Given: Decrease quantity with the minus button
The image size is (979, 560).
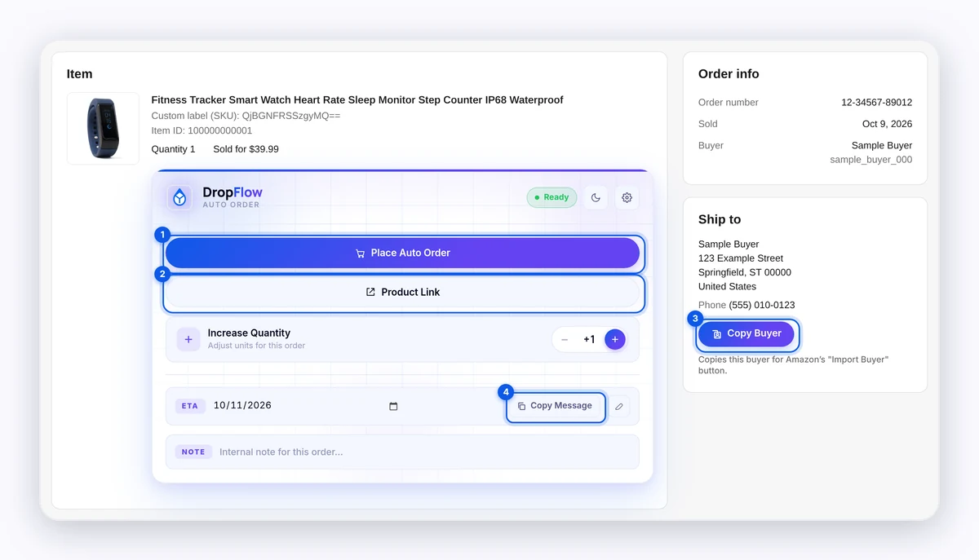Looking at the screenshot, I should coord(565,339).
